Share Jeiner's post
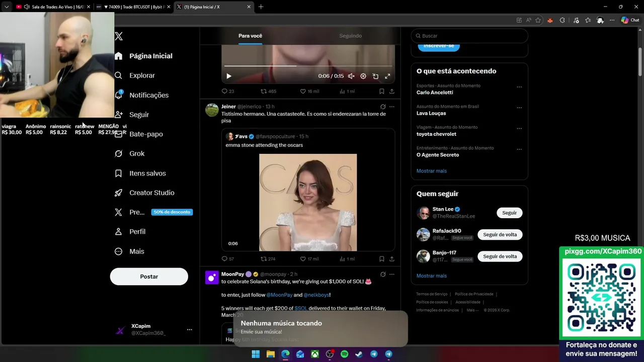644x362 pixels. (x=392, y=259)
